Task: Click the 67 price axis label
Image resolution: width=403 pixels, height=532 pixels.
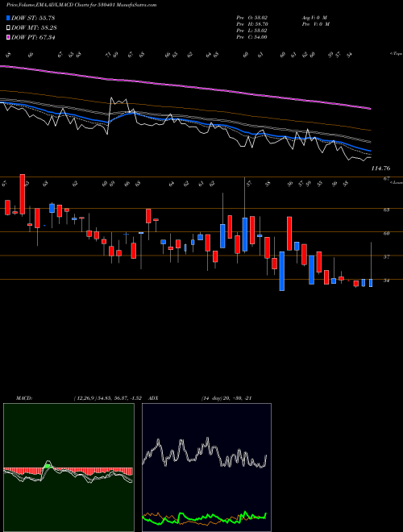Action: [x=386, y=178]
